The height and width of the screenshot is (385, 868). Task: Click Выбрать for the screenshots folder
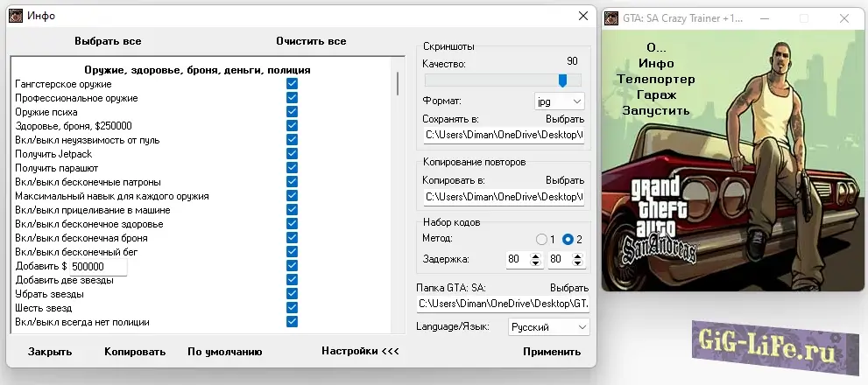point(565,119)
